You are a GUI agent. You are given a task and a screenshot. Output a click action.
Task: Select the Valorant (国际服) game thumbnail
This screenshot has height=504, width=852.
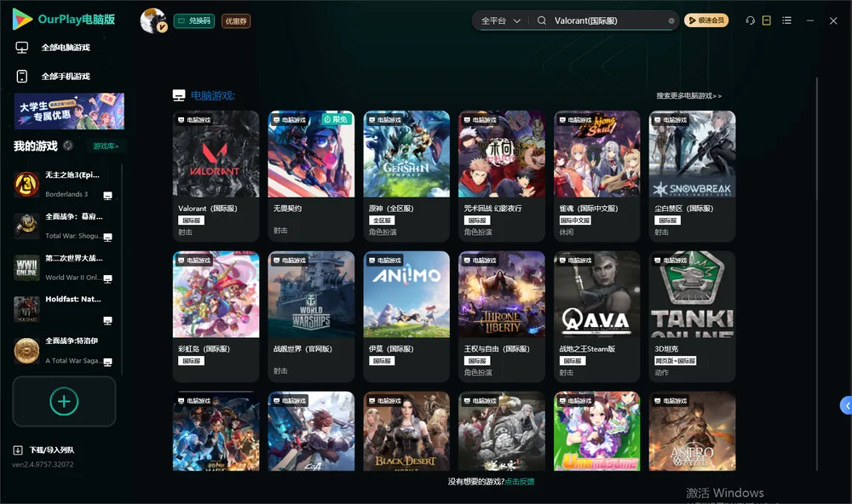click(216, 154)
